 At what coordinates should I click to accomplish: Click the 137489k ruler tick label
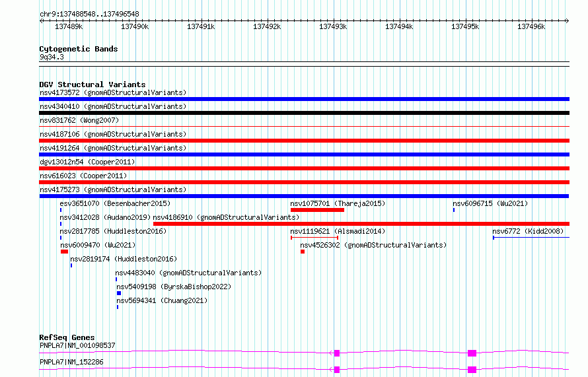click(x=69, y=26)
